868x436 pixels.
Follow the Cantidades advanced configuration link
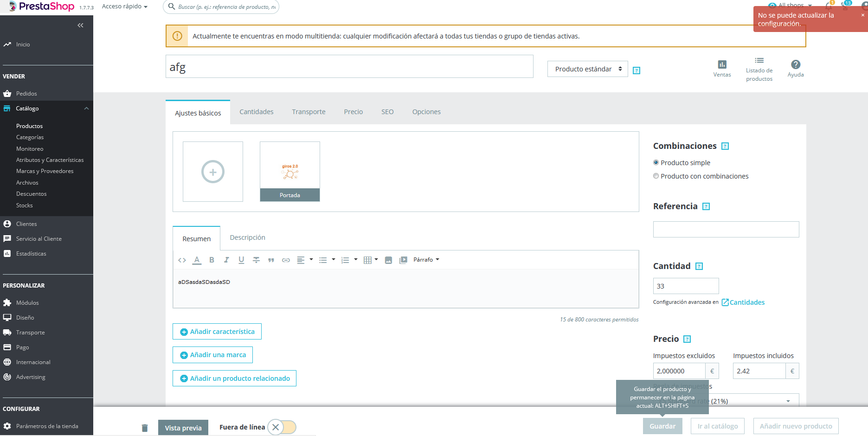coord(743,302)
